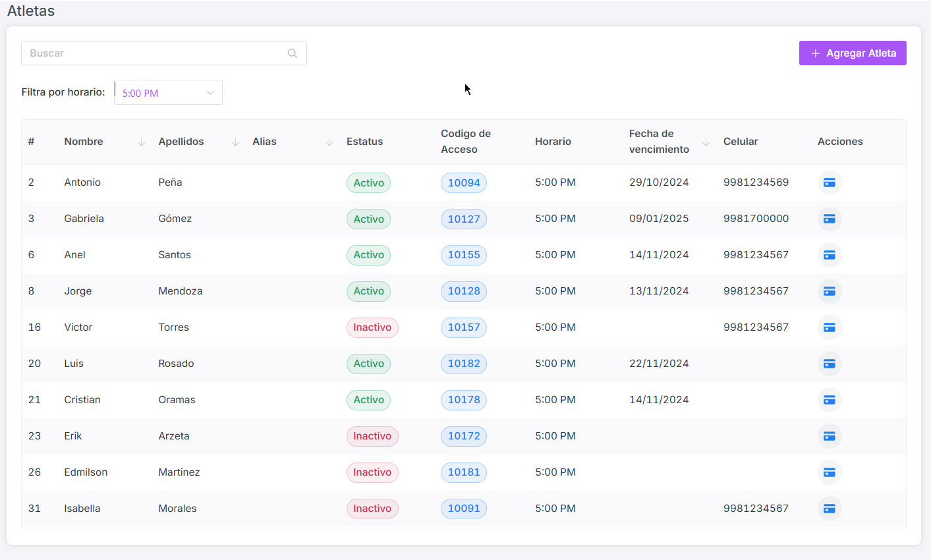The height and width of the screenshot is (560, 931).
Task: Click the card icon in Isabella Morales row
Action: (x=830, y=509)
